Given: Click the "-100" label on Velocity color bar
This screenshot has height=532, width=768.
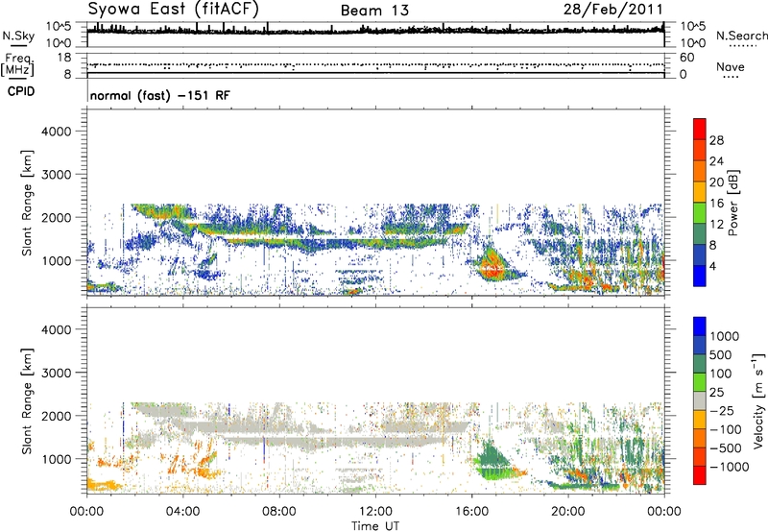Looking at the screenshot, I should coord(726,429).
